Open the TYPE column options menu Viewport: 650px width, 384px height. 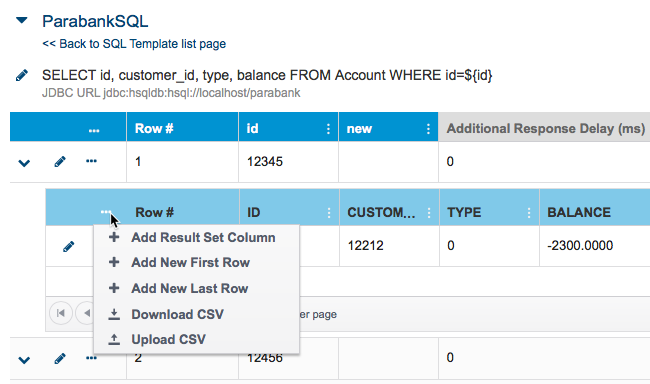coord(529,213)
